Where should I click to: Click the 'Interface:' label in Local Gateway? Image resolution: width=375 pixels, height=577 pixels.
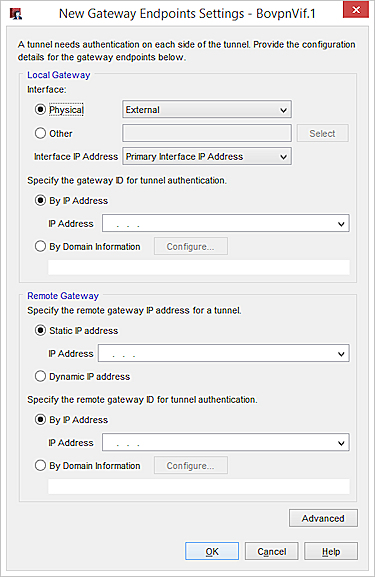pos(47,90)
